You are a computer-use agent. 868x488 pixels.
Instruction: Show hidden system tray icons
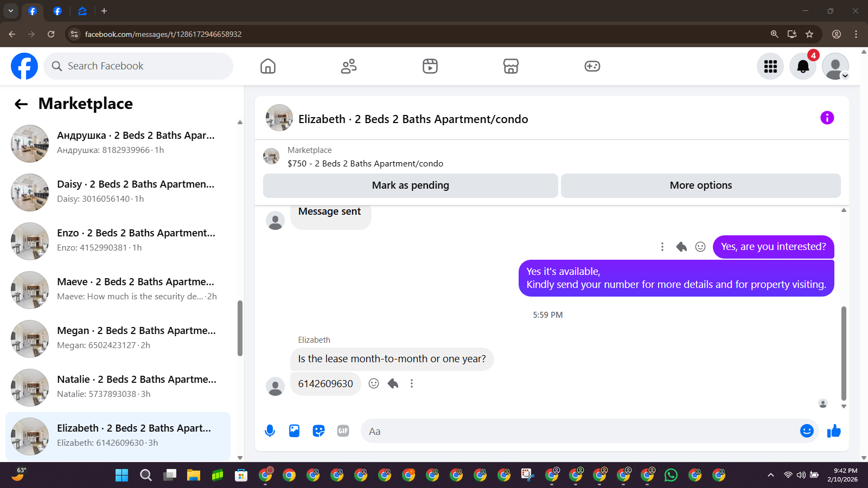(x=770, y=475)
